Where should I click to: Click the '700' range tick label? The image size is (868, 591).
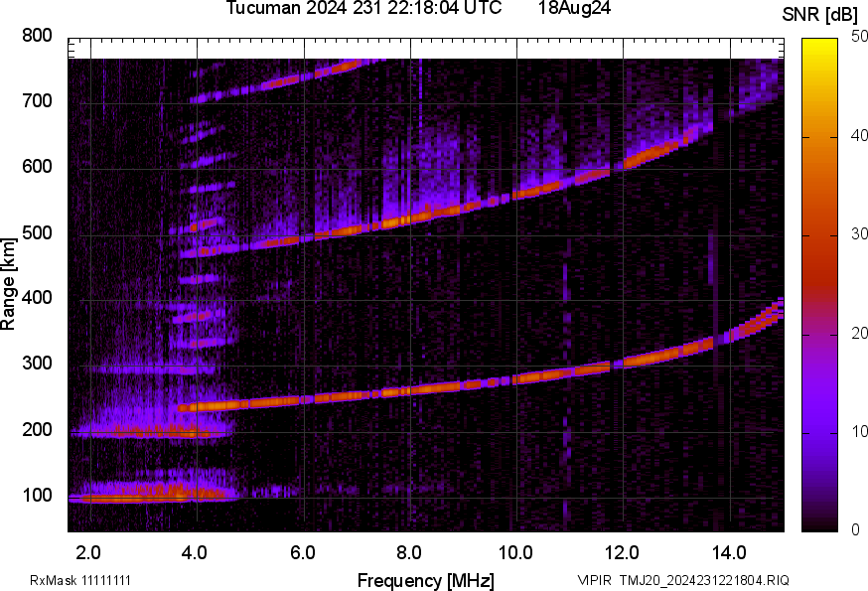coord(37,101)
